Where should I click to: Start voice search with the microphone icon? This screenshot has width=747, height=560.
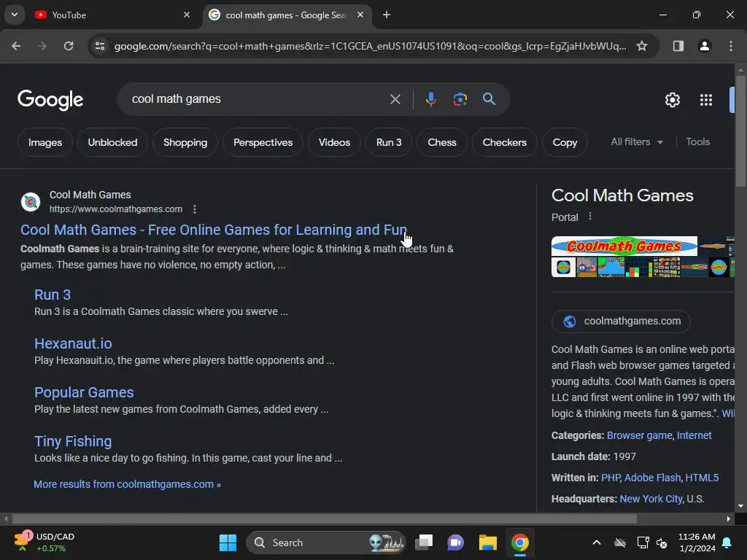click(430, 99)
